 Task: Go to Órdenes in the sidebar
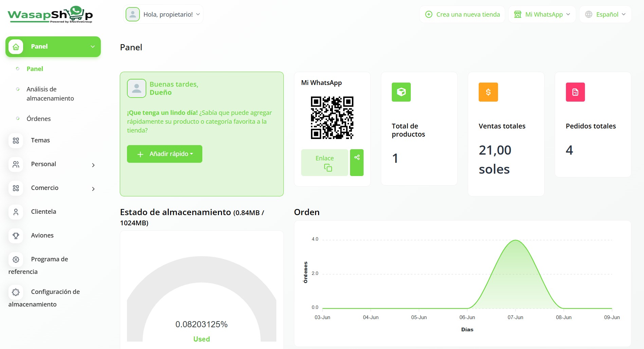pyautogui.click(x=38, y=119)
